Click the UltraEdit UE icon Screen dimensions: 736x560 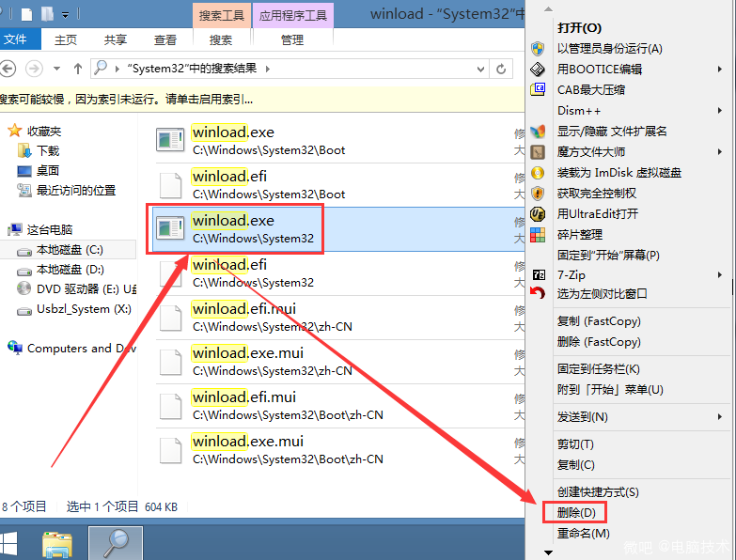tap(538, 214)
